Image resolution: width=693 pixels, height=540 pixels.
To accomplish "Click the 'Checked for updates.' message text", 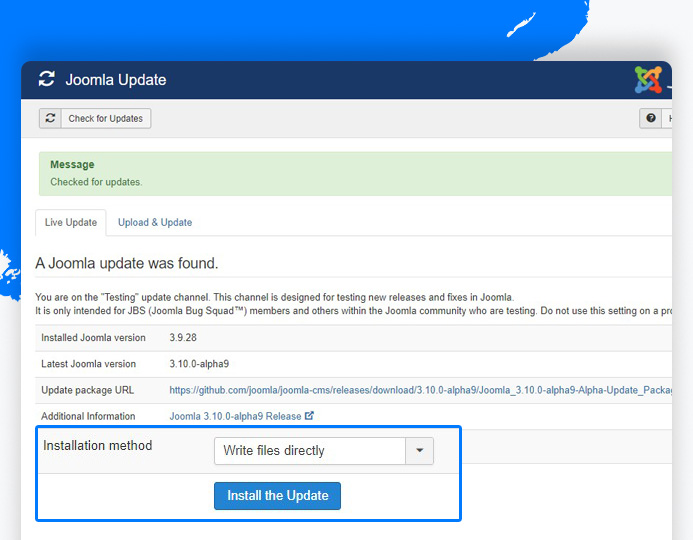I will tap(96, 182).
